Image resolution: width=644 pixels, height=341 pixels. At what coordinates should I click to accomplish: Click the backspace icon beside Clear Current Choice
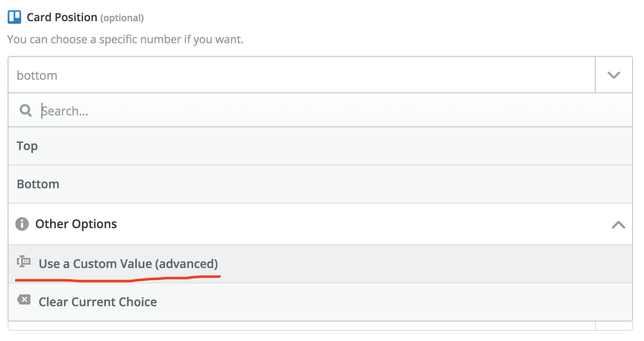(24, 300)
